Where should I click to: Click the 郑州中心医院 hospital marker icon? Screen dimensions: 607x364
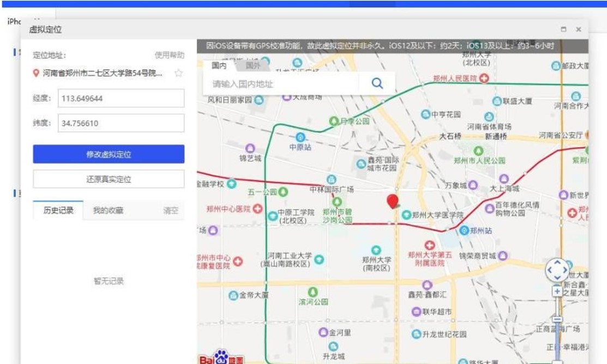coord(257,209)
